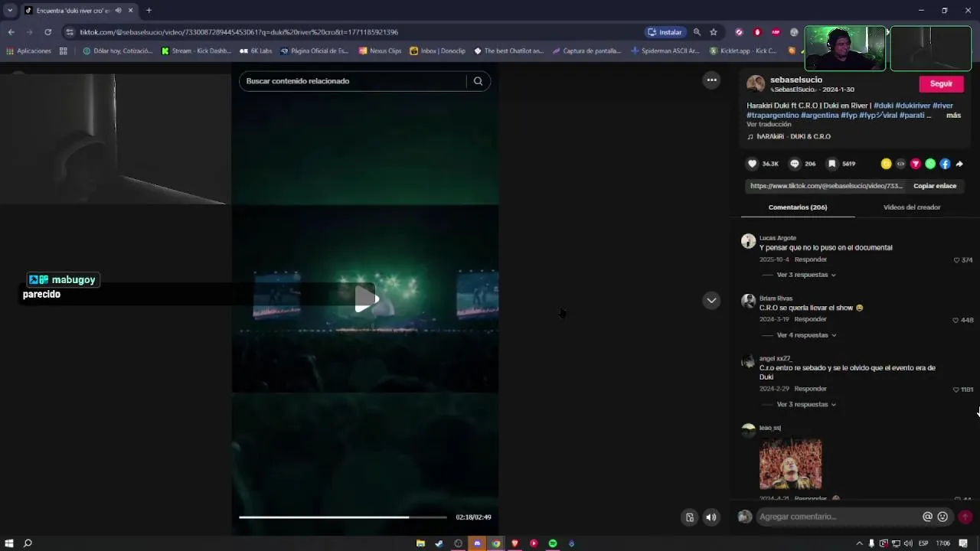Open a new browser tab
980x551 pixels.
(149, 11)
